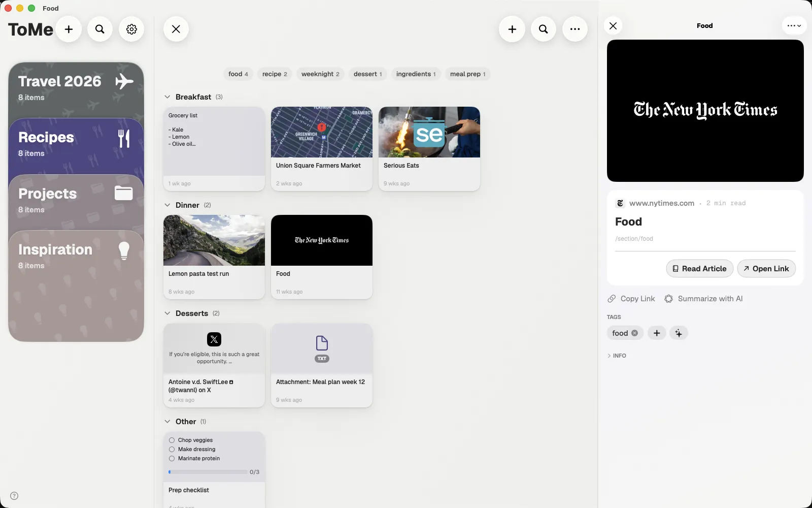
Task: Add new item to Food collection
Action: pyautogui.click(x=512, y=29)
